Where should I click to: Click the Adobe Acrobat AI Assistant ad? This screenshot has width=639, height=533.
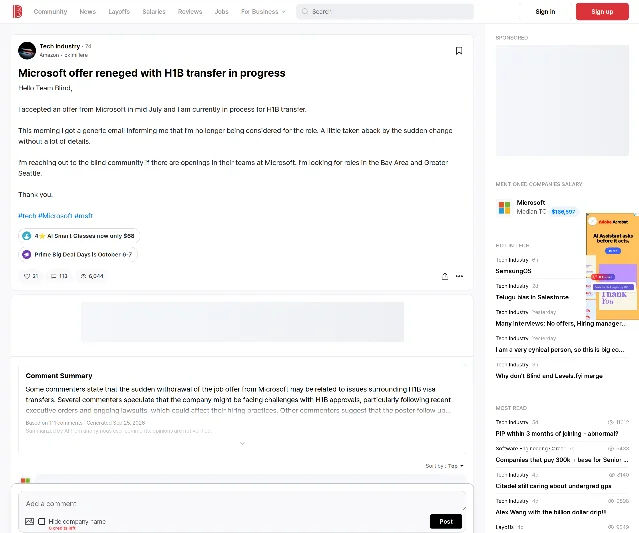click(613, 266)
